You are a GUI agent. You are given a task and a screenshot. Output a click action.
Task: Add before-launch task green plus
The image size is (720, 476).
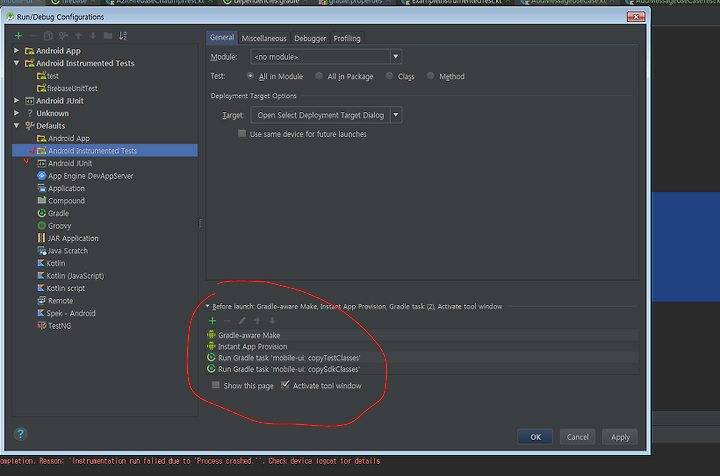pyautogui.click(x=213, y=321)
